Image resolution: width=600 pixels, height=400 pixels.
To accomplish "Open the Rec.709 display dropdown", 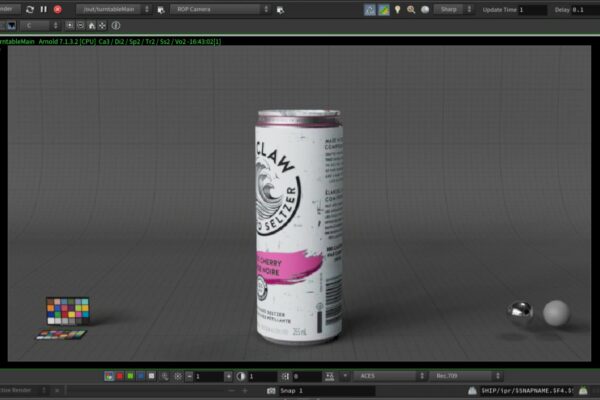I will [x=466, y=376].
